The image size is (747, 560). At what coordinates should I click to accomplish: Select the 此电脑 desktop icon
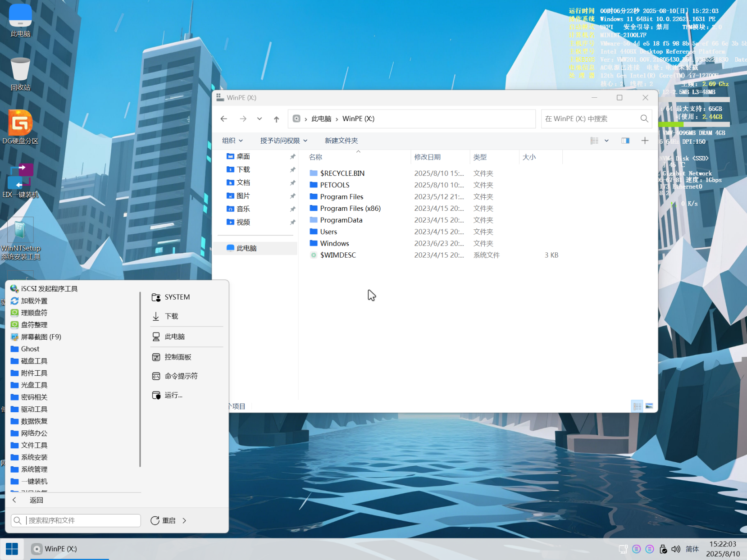coord(20,18)
